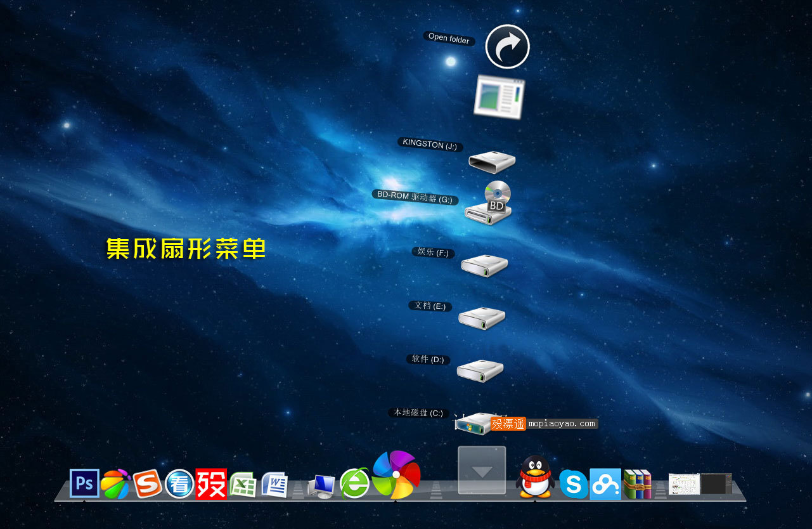Launch the green e browser

click(354, 484)
